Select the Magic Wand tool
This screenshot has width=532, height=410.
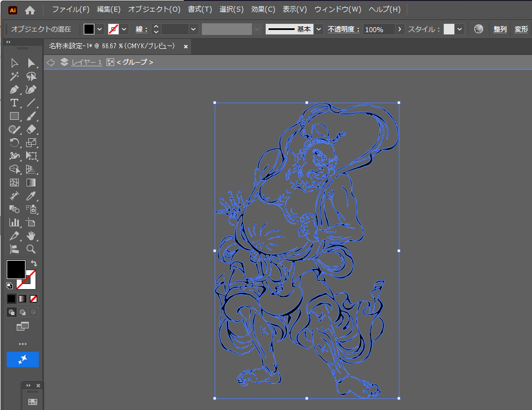point(14,77)
